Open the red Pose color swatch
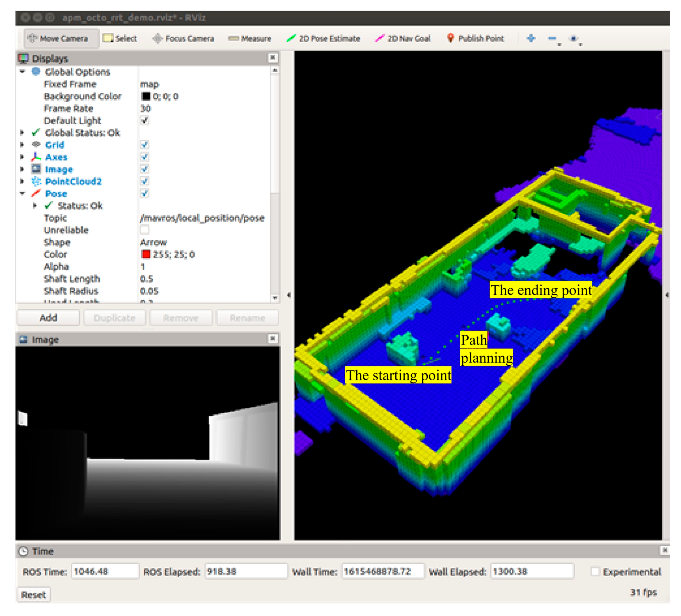 click(x=146, y=254)
